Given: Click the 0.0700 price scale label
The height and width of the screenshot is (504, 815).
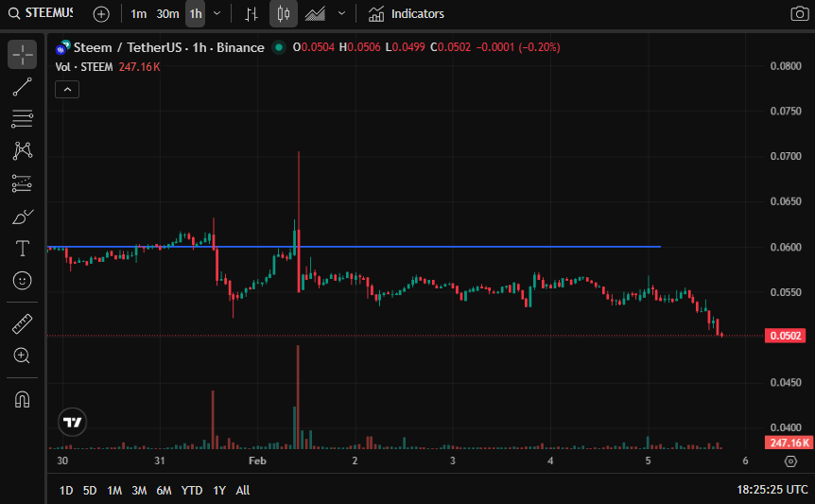Looking at the screenshot, I should (x=786, y=156).
